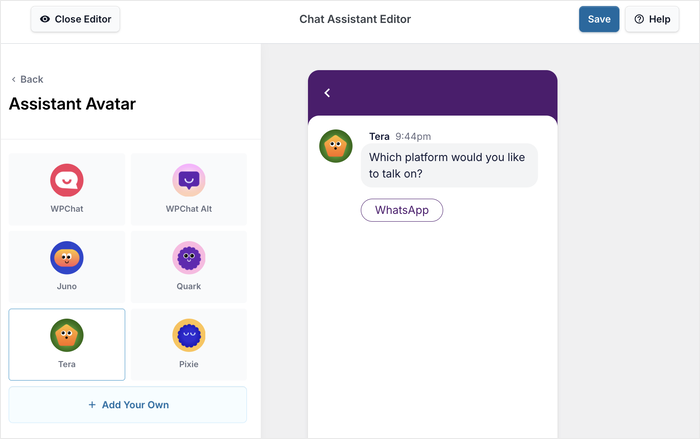Go back using the Back link
Image resolution: width=700 pixels, height=439 pixels.
[x=27, y=79]
